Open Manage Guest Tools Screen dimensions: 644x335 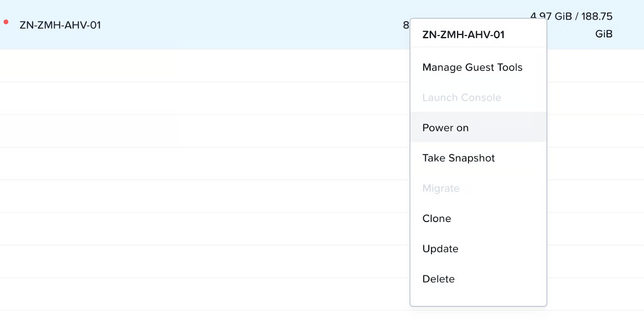[472, 67]
